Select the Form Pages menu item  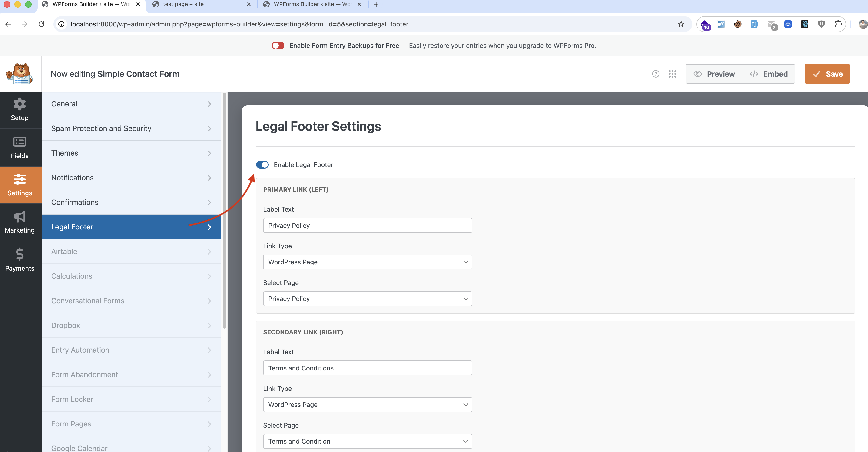click(x=131, y=424)
